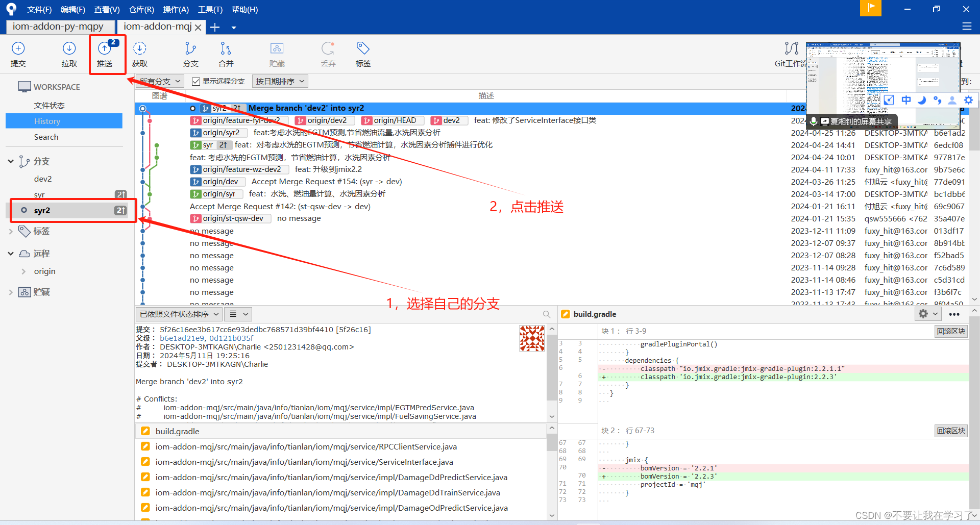Click the 标签 (tag) toolbar icon
The image size is (980, 525).
[362, 54]
